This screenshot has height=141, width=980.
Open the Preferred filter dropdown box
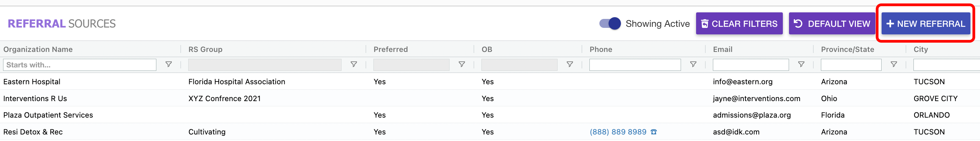pyautogui.click(x=411, y=65)
